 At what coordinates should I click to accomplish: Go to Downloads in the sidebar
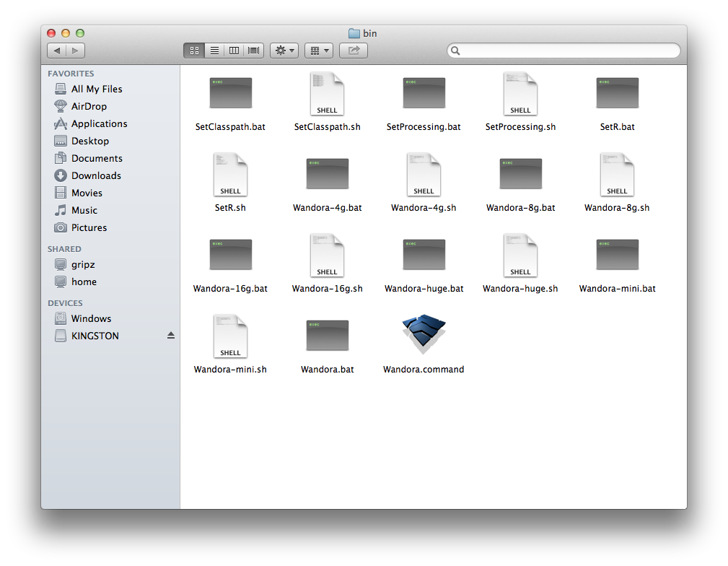(x=96, y=175)
